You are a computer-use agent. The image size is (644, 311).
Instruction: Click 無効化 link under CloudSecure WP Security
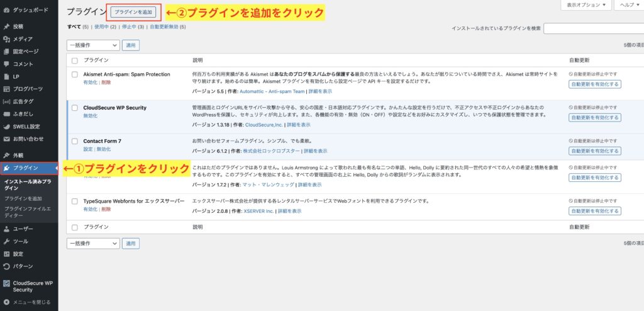[90, 116]
